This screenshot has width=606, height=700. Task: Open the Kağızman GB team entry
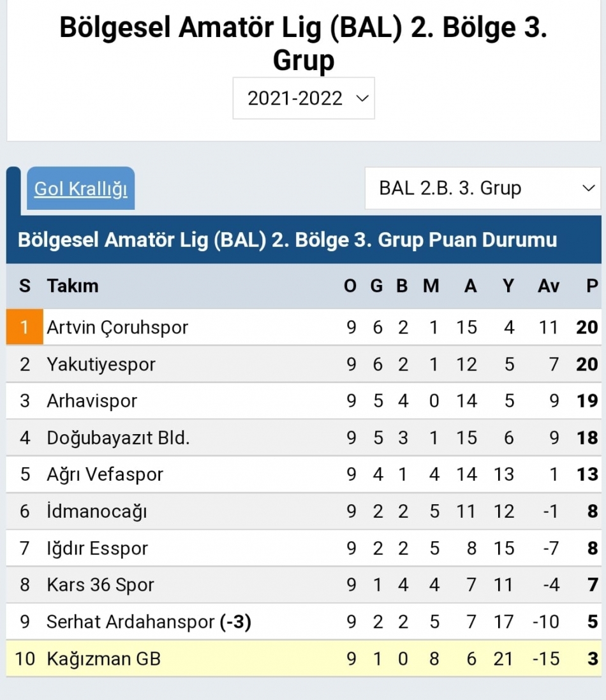coord(103,659)
